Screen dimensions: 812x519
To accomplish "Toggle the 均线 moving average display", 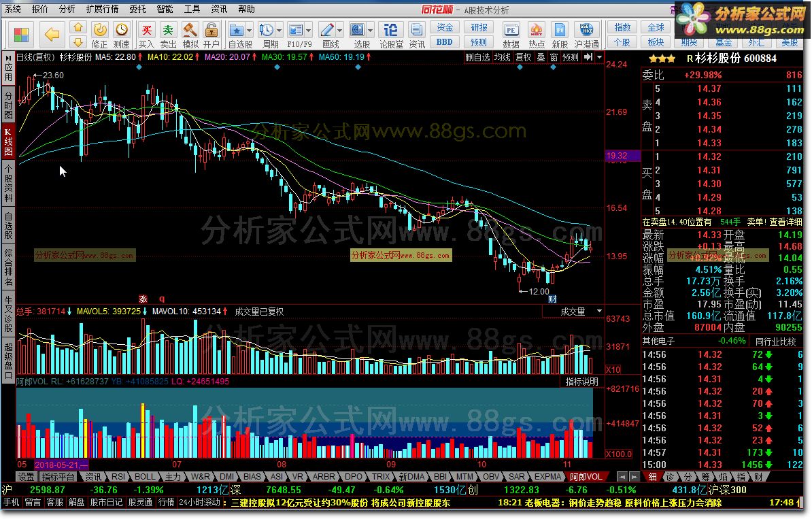I will 503,57.
